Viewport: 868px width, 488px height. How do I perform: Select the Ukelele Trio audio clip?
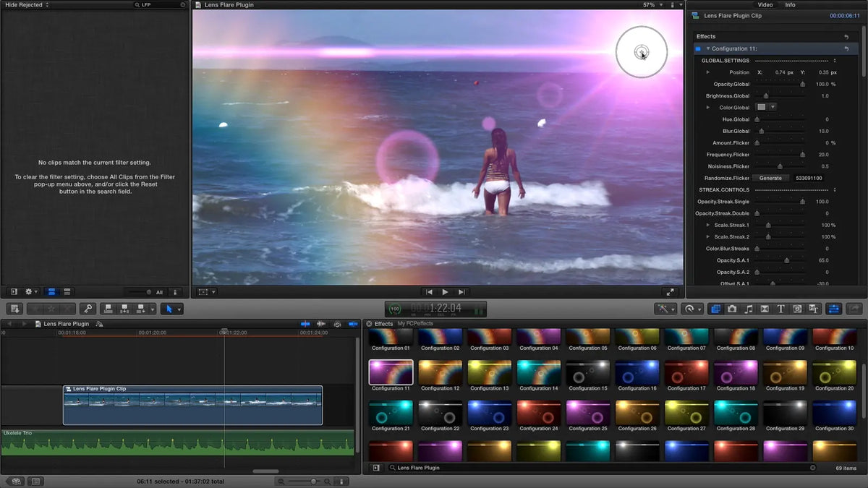[177, 442]
